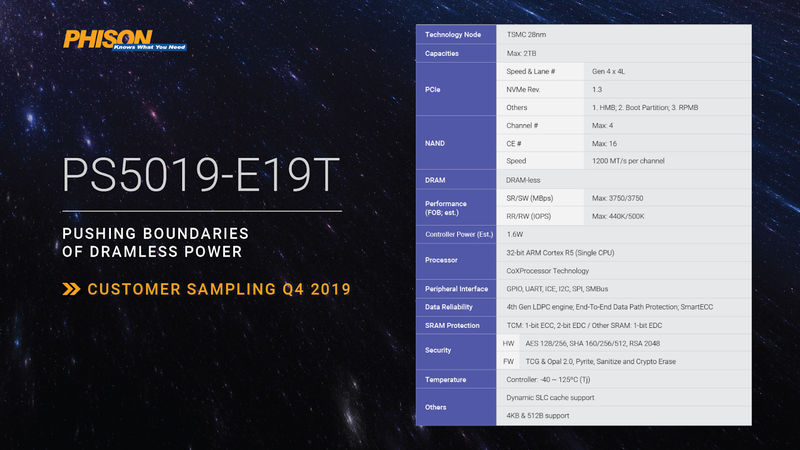Click the 'Others' cell in PCIe section

point(540,108)
